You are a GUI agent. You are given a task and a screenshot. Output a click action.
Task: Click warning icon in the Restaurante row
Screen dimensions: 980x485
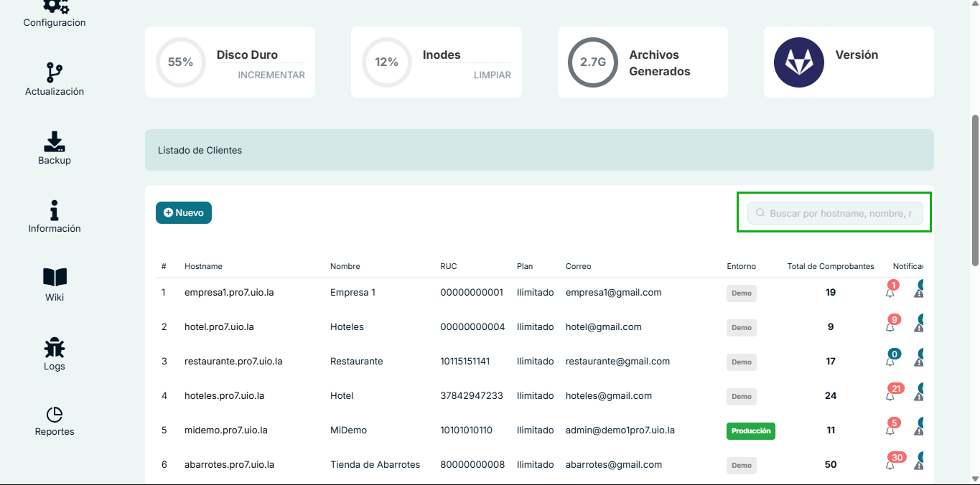918,362
